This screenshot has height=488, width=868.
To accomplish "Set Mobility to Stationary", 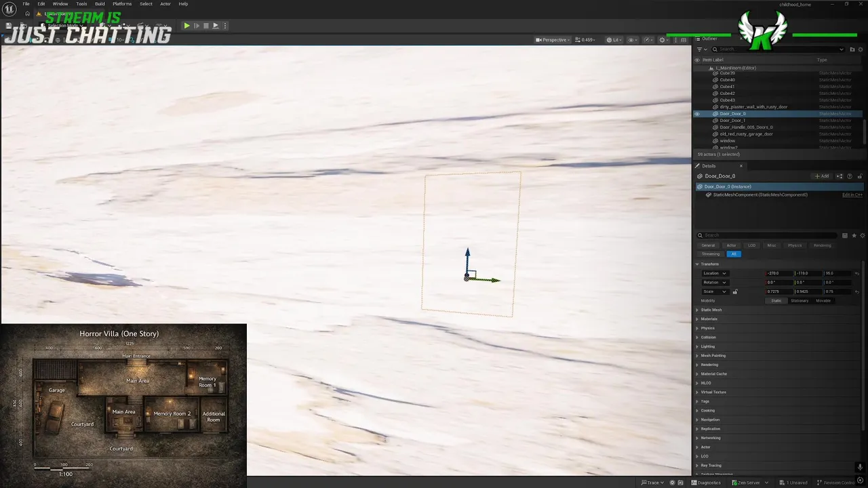I will click(800, 301).
